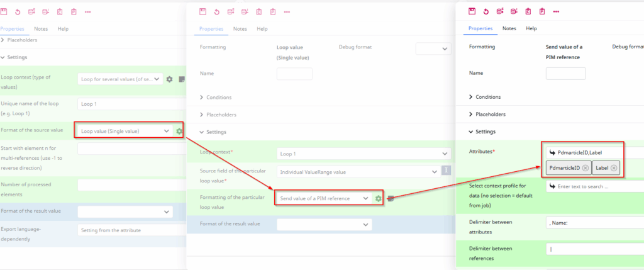Image resolution: width=644 pixels, height=270 pixels.
Task: Click the reset arrow icon in the middle panel
Action: click(217, 11)
